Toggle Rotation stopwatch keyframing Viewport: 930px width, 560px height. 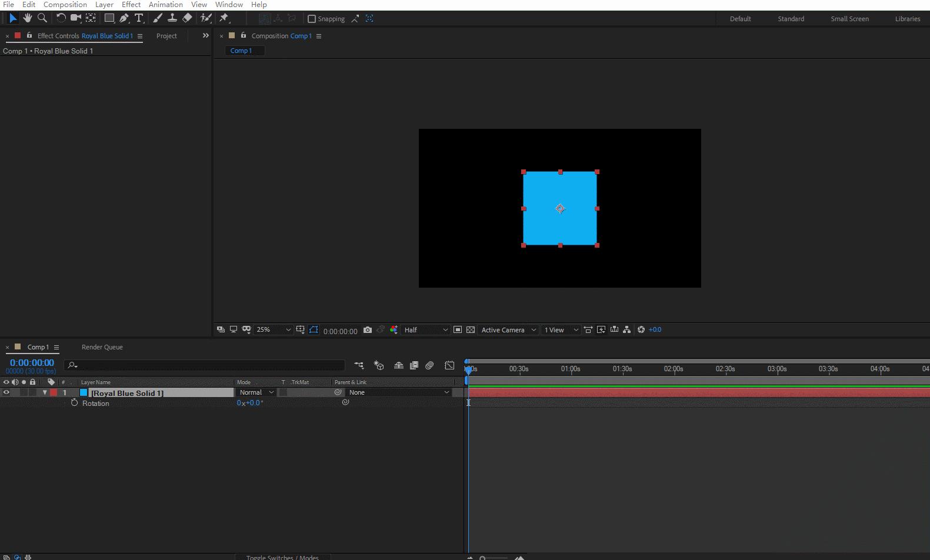point(74,403)
